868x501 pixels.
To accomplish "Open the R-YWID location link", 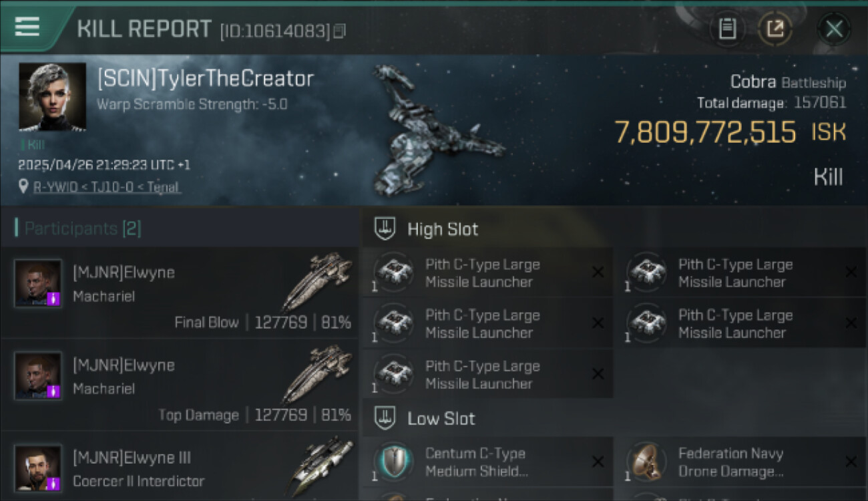I will click(x=107, y=187).
